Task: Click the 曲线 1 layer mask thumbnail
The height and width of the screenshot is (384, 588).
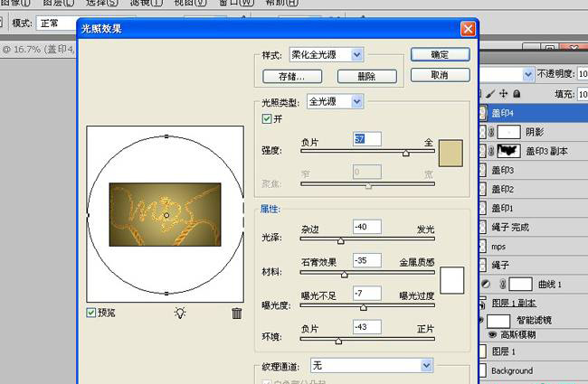Action: (x=520, y=284)
